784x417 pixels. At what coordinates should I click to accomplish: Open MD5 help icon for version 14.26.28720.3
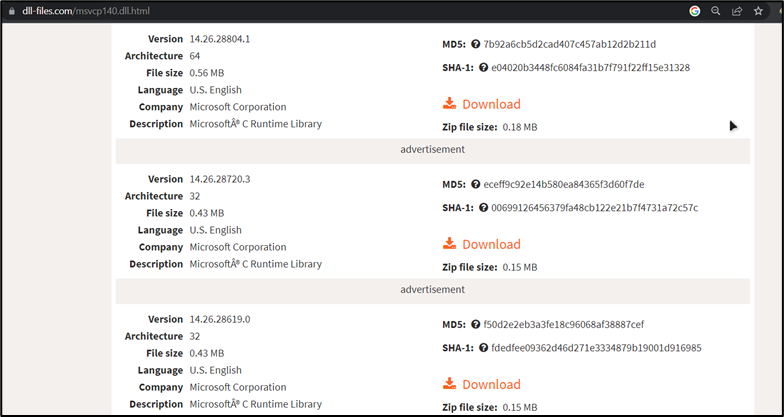[x=475, y=184]
